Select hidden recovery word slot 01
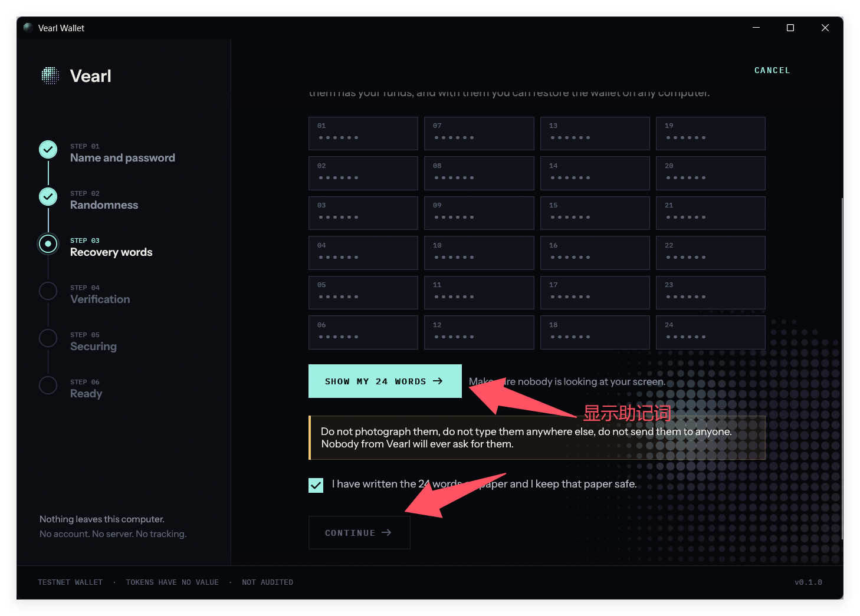This screenshot has height=616, width=860. point(363,133)
